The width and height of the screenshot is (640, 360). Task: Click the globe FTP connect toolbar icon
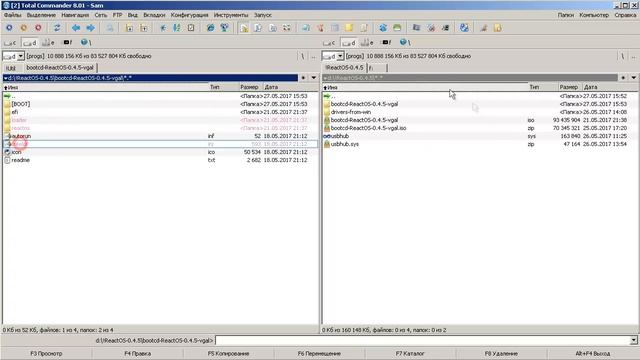(x=210, y=28)
